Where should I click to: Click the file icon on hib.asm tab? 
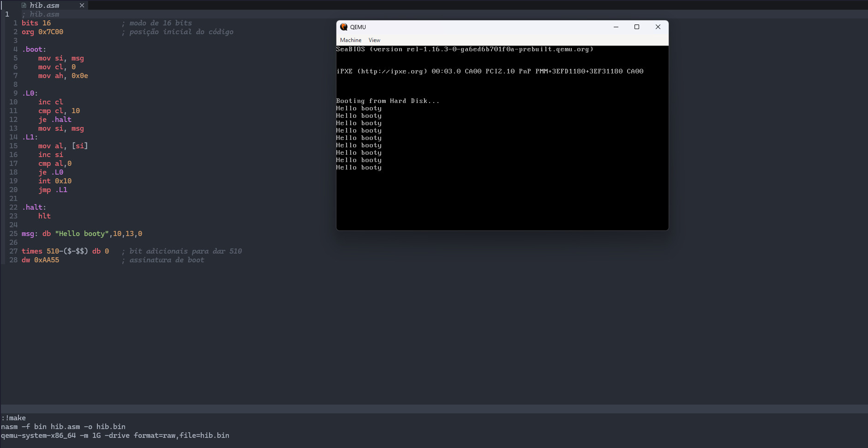click(x=24, y=6)
